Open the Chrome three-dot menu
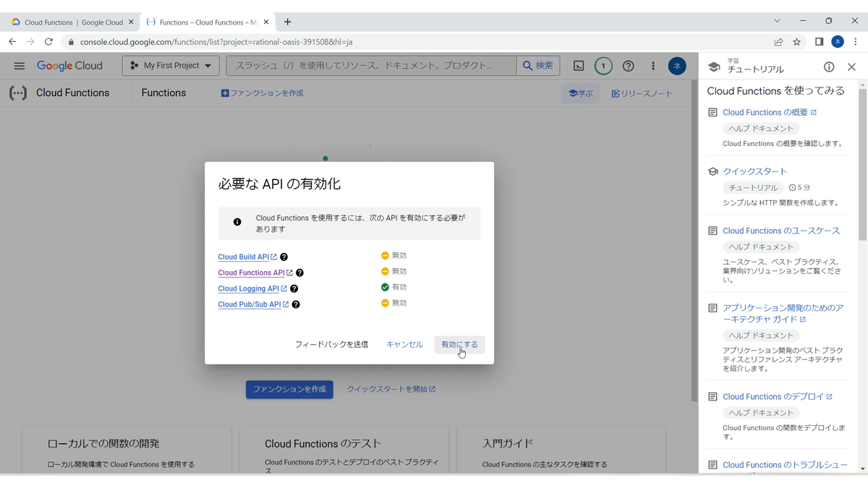 click(x=856, y=42)
